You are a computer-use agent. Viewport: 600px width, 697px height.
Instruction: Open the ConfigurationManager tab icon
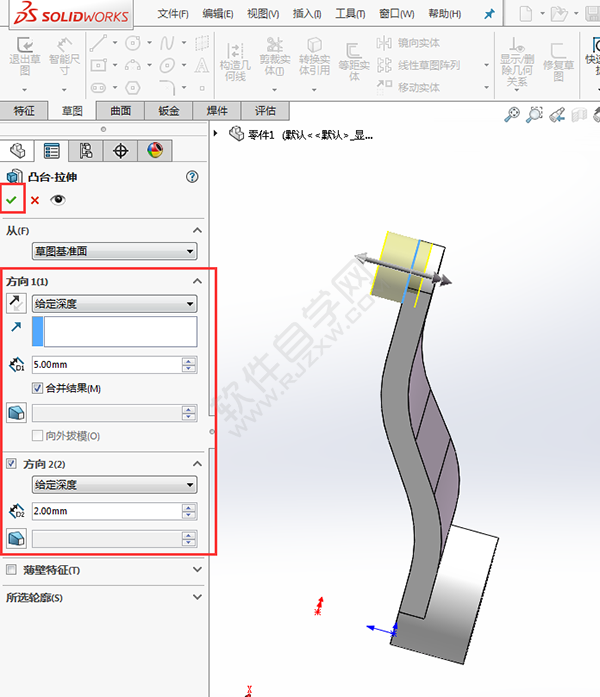[86, 151]
